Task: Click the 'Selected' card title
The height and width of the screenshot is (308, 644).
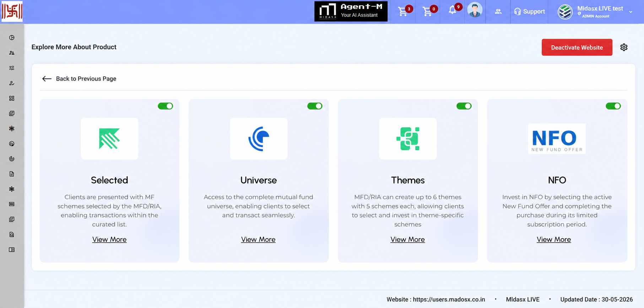Action: tap(109, 180)
